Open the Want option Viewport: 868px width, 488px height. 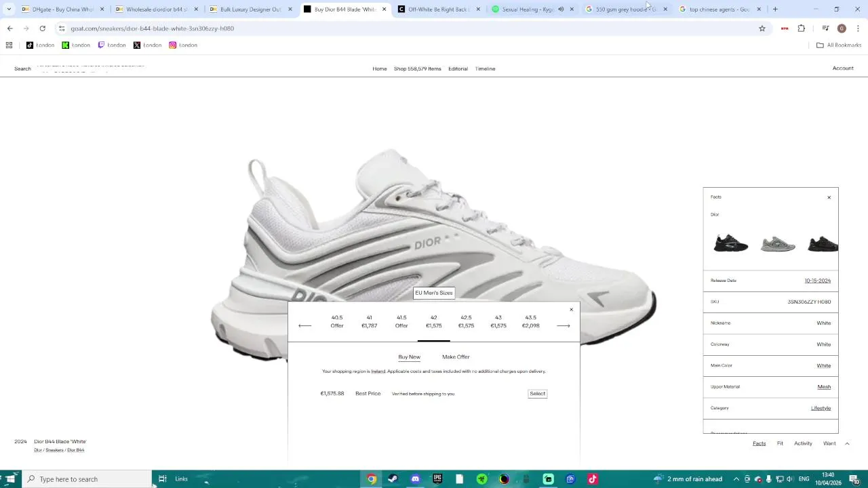coord(829,443)
